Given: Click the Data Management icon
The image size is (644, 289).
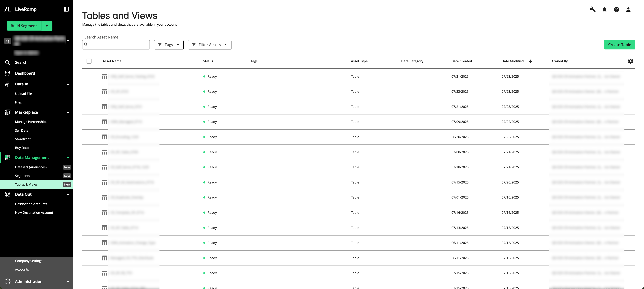Looking at the screenshot, I should tap(7, 157).
